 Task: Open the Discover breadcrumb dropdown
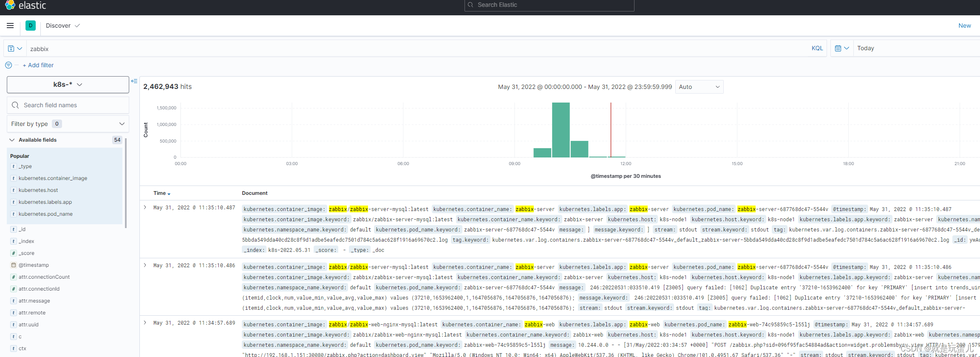click(x=63, y=26)
